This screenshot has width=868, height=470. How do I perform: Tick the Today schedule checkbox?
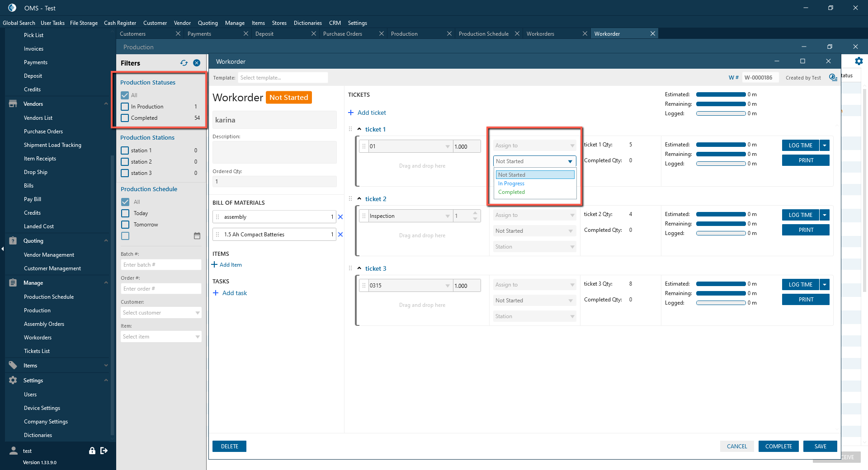[x=126, y=213]
